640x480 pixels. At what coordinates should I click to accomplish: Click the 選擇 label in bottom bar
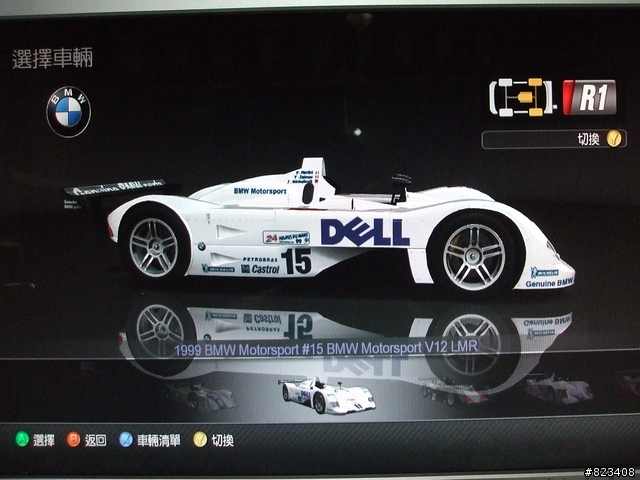click(x=44, y=440)
